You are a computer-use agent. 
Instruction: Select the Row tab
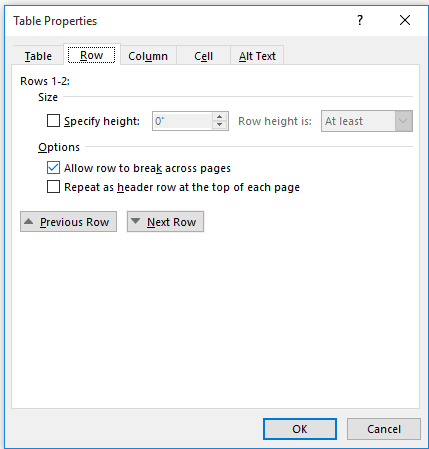pos(92,55)
